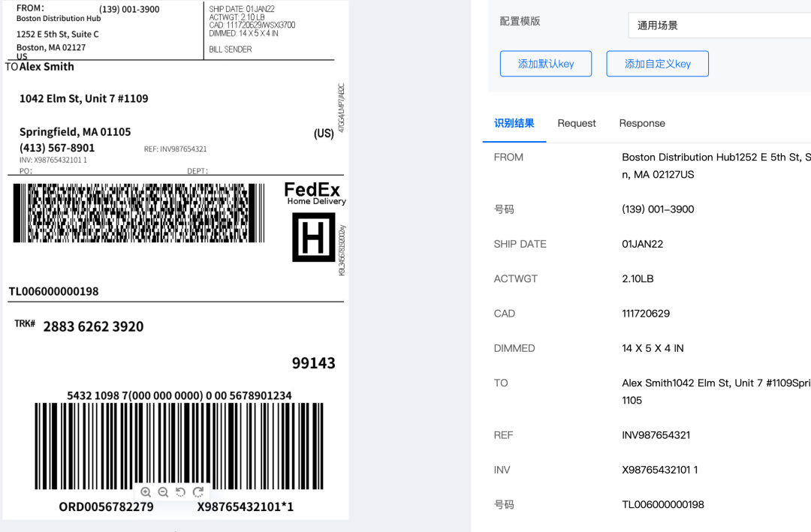This screenshot has width=811, height=532.
Task: Open the Response tab
Action: click(642, 123)
